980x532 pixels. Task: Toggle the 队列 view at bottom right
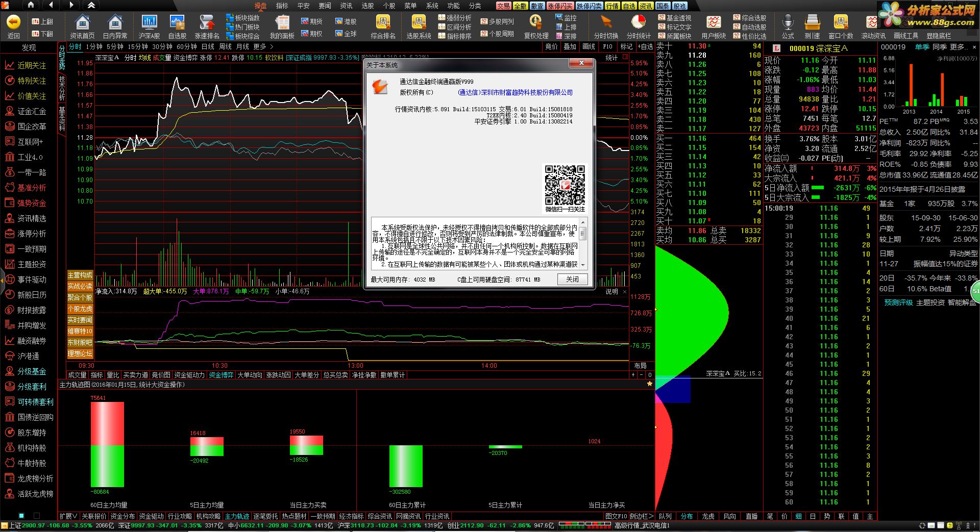point(665,516)
